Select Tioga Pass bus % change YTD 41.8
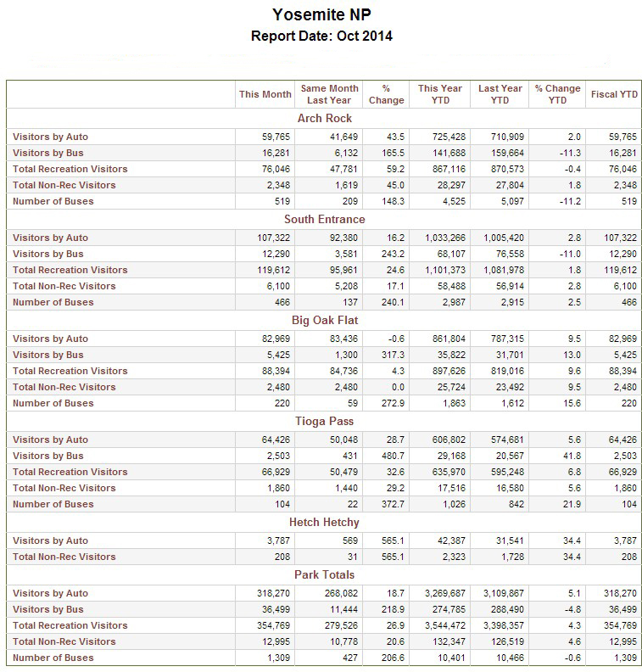642x672 pixels. click(x=572, y=456)
